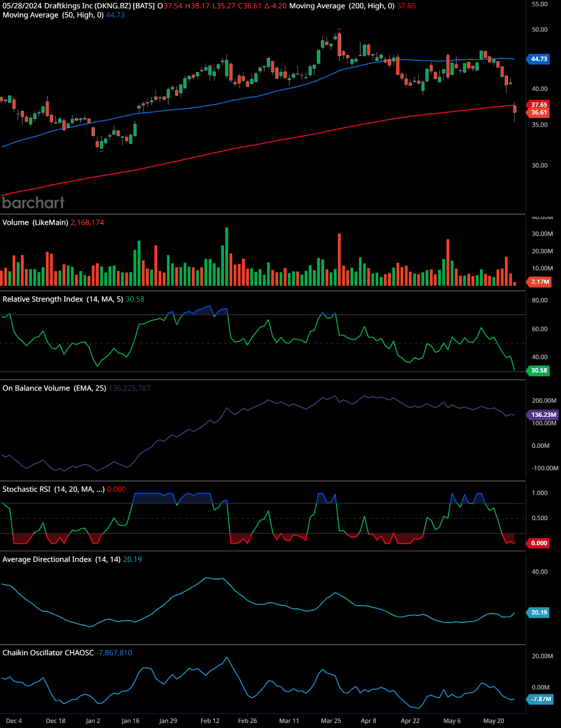Click the 55.00 price axis label
Image resolution: width=561 pixels, height=728 pixels.
tap(540, 4)
